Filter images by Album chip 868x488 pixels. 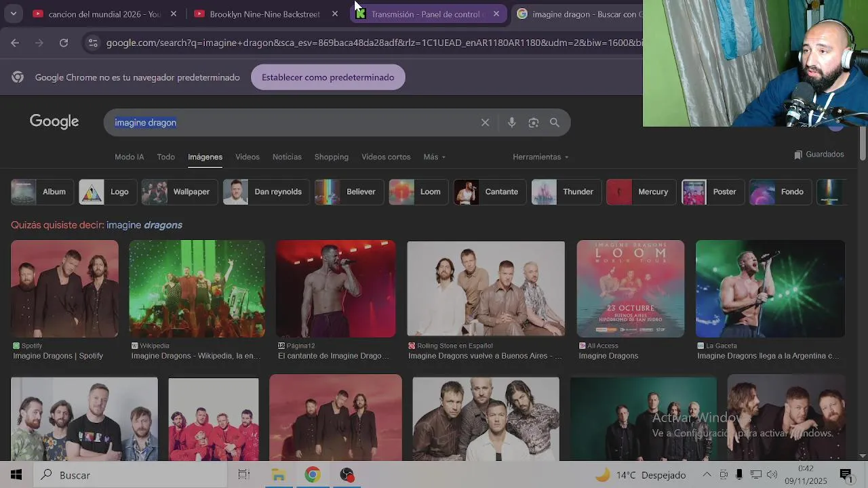point(42,192)
